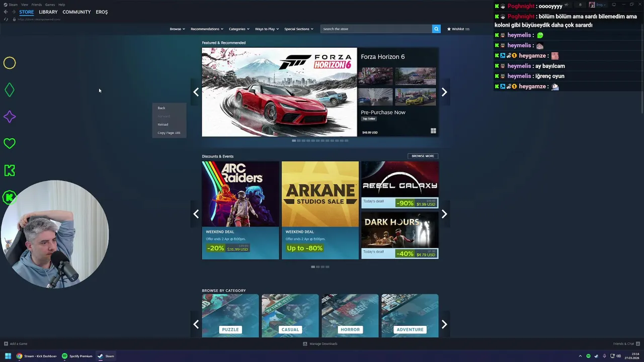Click the Spotify icon in system tray
The height and width of the screenshot is (362, 644).
pyautogui.click(x=588, y=356)
